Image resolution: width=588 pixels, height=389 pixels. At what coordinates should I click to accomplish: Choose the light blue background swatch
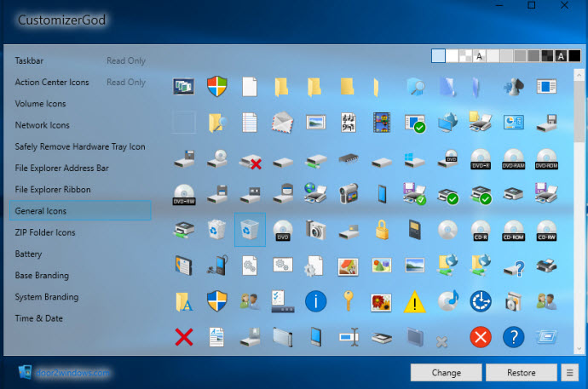(438, 56)
